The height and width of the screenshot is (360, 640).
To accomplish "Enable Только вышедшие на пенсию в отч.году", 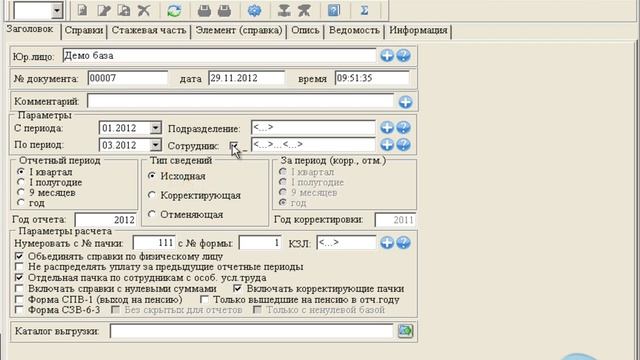I will (204, 299).
